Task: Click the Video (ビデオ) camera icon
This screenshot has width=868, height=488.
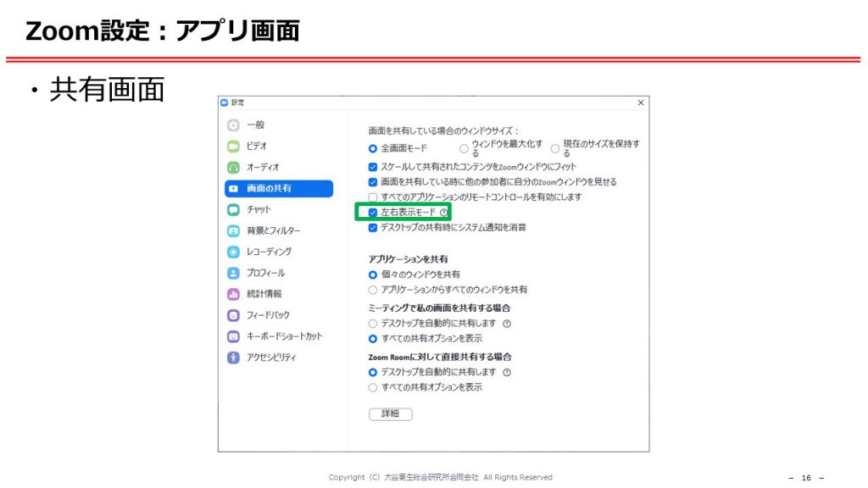Action: pos(234,146)
